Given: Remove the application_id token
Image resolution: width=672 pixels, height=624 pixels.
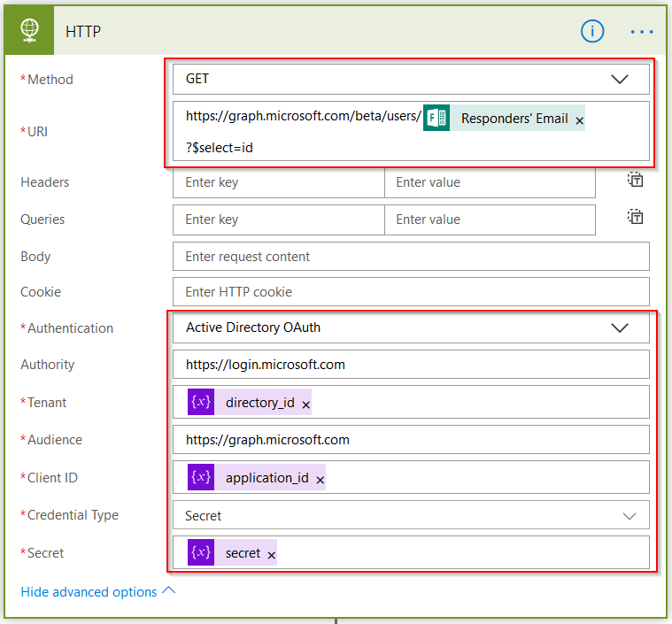Looking at the screenshot, I should (320, 480).
